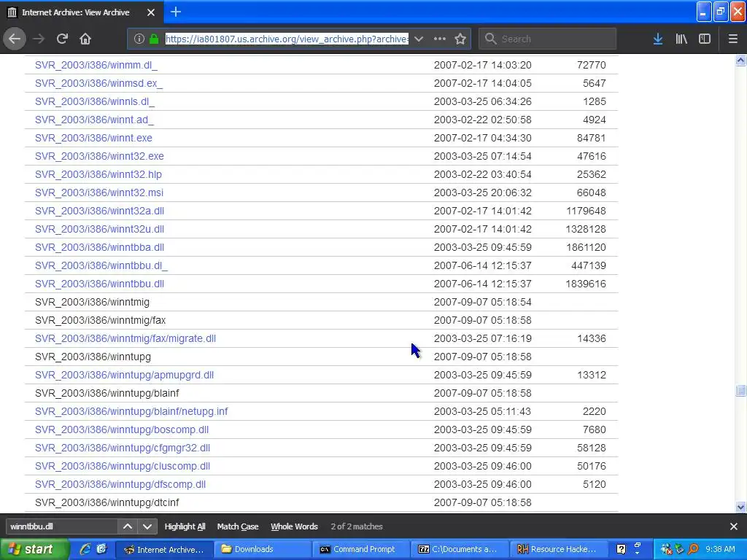Image resolution: width=747 pixels, height=560 pixels.
Task: Open SVR_2003/i386/winntbbu.dll link
Action: 99,284
